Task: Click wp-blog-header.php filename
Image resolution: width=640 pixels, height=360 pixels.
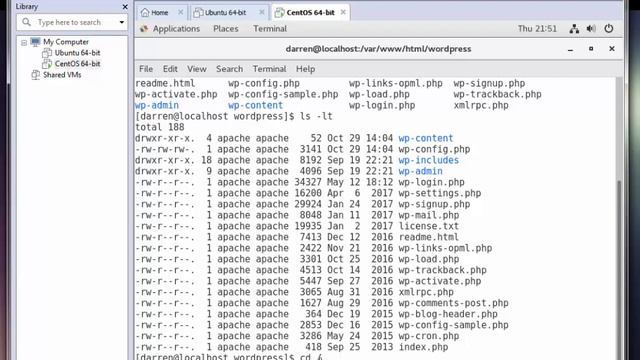Action: pyautogui.click(x=448, y=314)
